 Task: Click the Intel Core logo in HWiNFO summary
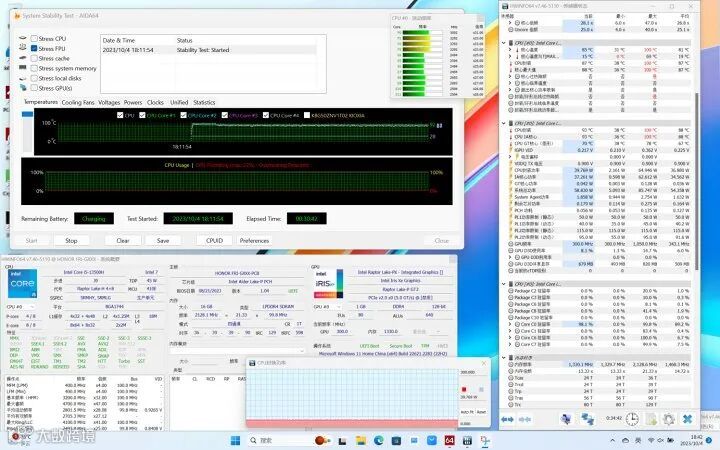22,284
